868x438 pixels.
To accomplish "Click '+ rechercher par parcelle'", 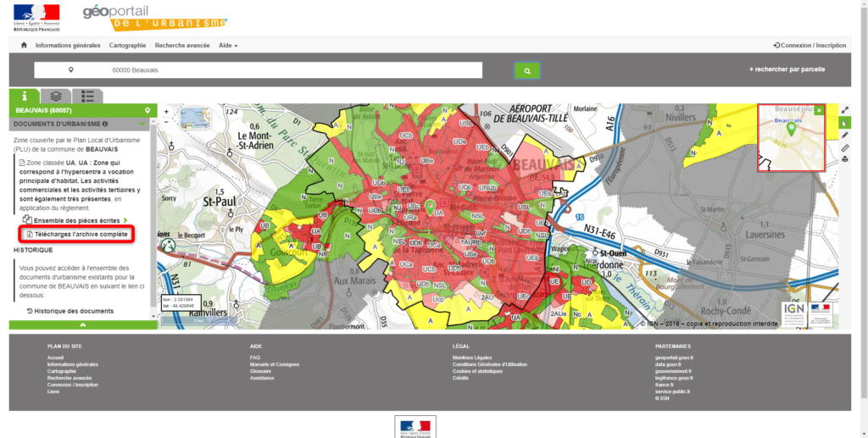I will (787, 69).
